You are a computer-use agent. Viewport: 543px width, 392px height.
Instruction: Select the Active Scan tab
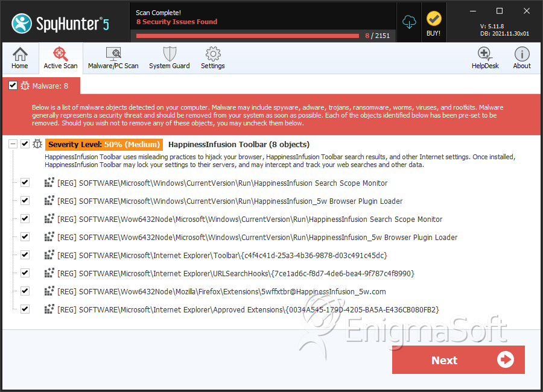coord(60,58)
